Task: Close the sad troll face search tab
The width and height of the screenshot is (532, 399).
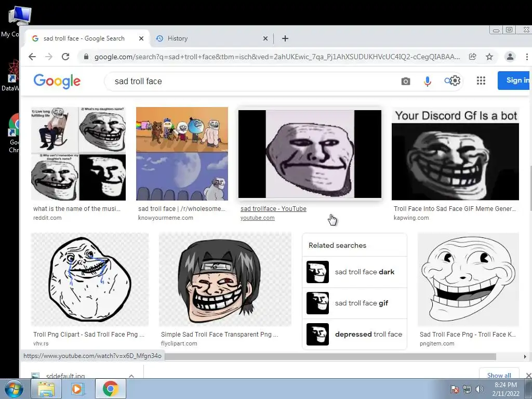Action: [x=141, y=38]
